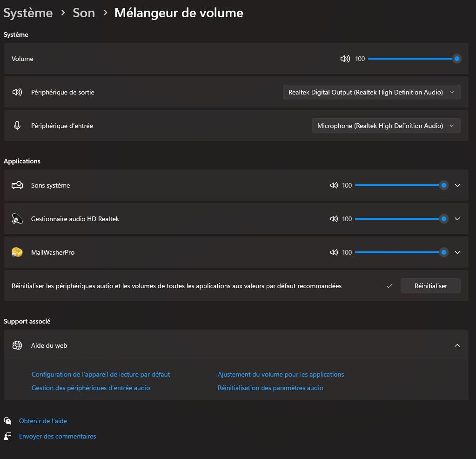
Task: Click the Réinitialiser button
Action: pyautogui.click(x=431, y=286)
